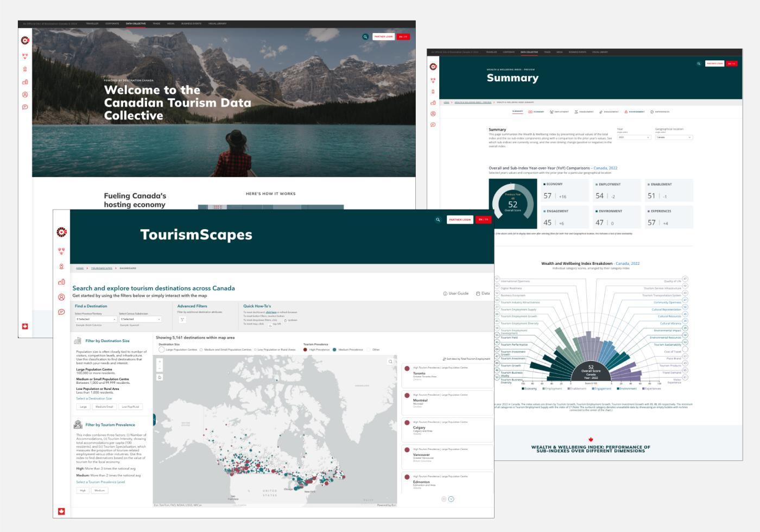
Task: Open the Experiences tab in Summary window
Action: (660, 112)
